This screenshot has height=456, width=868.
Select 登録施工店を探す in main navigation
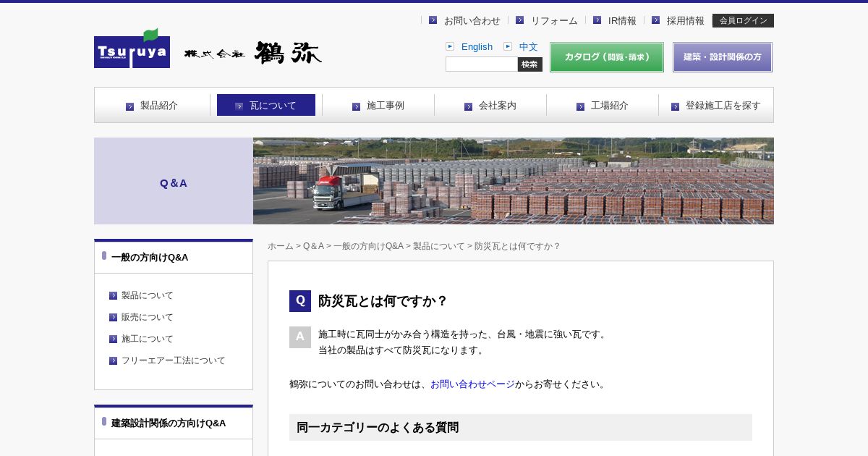(x=716, y=106)
